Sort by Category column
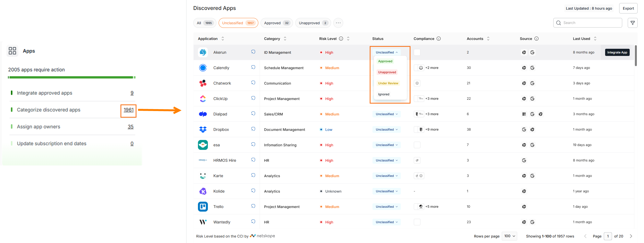The height and width of the screenshot is (243, 644). (x=285, y=39)
